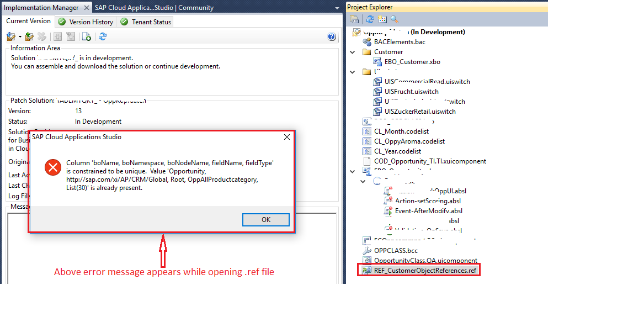Screen dimensions: 644x322
Task: Collapse the folder below EBO_Customer.xbo
Action: tap(353, 72)
